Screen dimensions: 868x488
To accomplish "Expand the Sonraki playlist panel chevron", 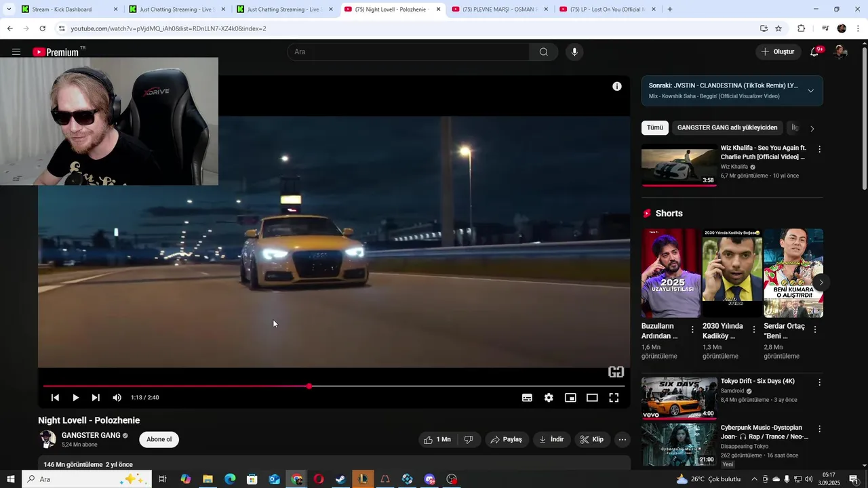I will [x=810, y=91].
